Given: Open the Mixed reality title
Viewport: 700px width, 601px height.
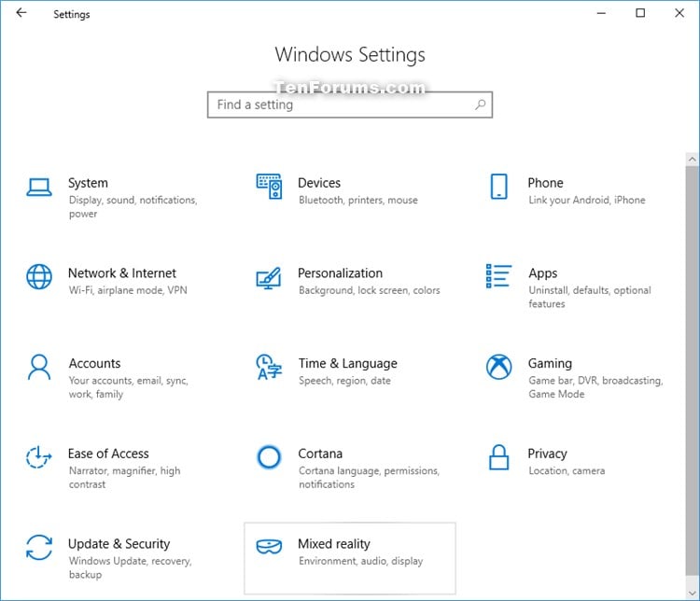Looking at the screenshot, I should 334,544.
